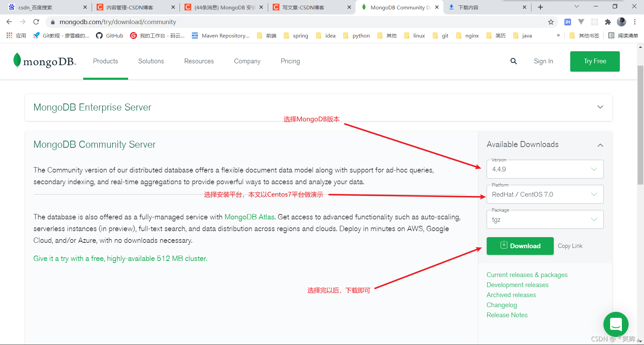Open the Company menu
The width and height of the screenshot is (644, 345).
(247, 61)
